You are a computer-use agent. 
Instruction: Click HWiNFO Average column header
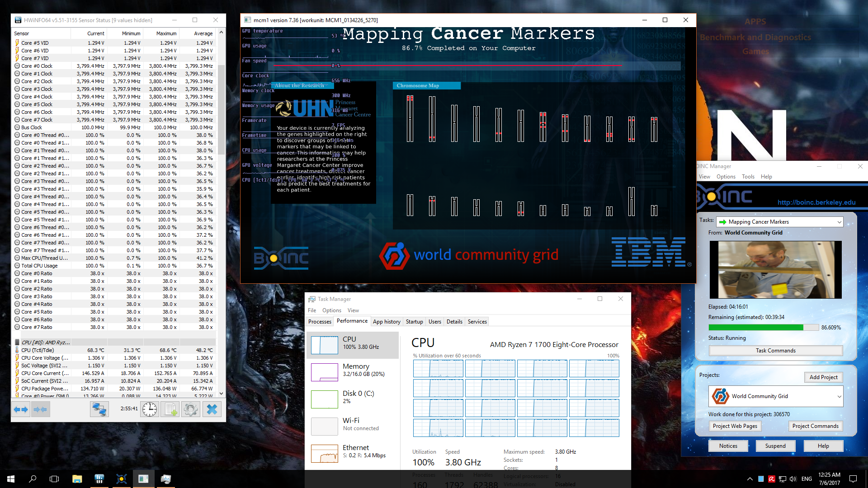[x=198, y=33]
